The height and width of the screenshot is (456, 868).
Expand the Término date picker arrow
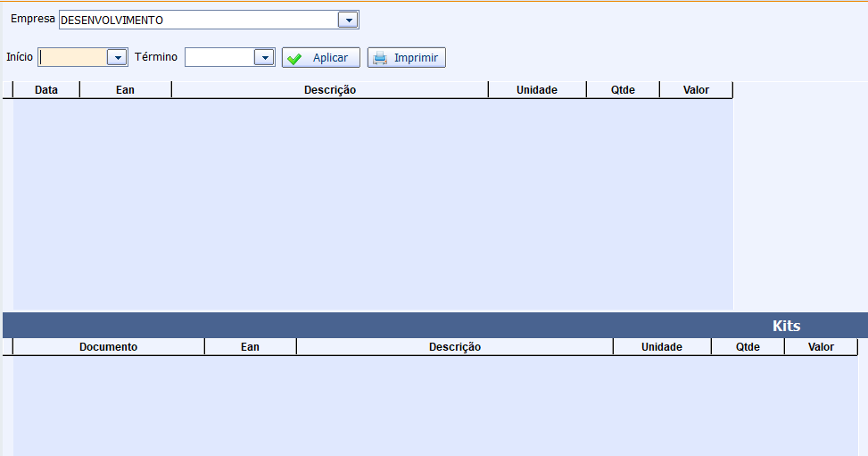tap(263, 57)
